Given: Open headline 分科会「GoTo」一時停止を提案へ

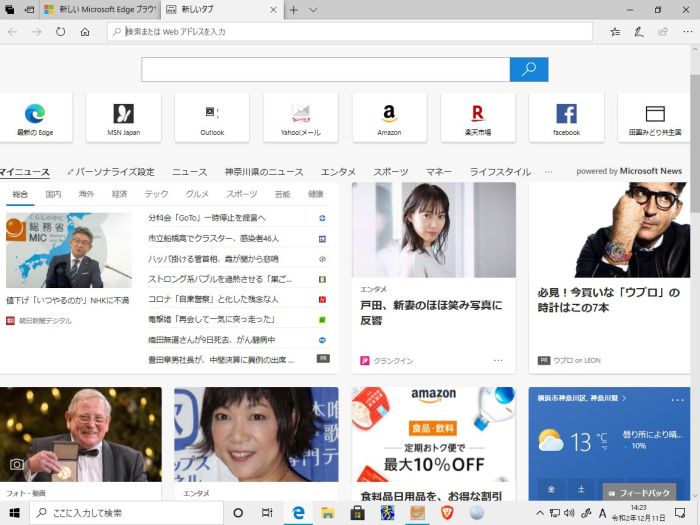Looking at the screenshot, I should coord(207,218).
